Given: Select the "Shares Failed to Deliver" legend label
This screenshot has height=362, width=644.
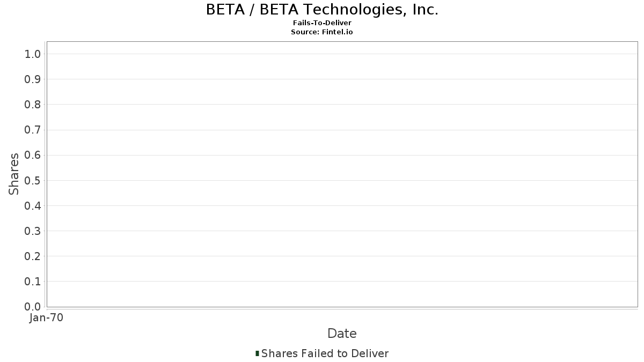Looking at the screenshot, I should pyautogui.click(x=325, y=353).
